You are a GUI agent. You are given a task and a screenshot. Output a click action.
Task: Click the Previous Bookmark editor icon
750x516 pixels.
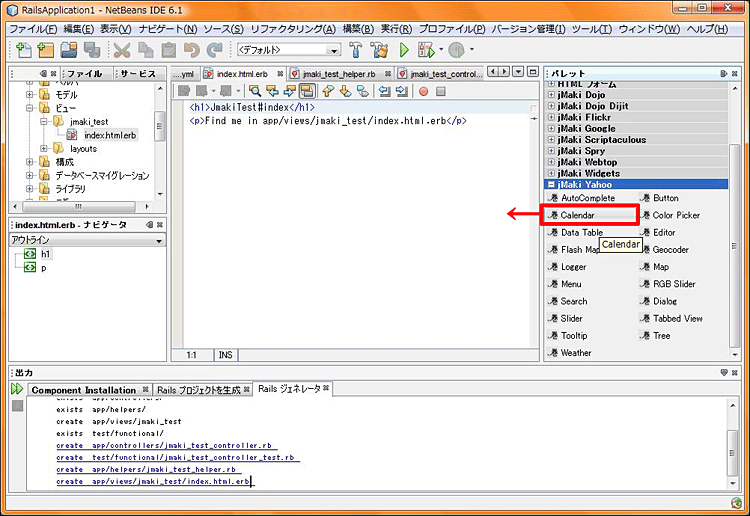tap(328, 91)
